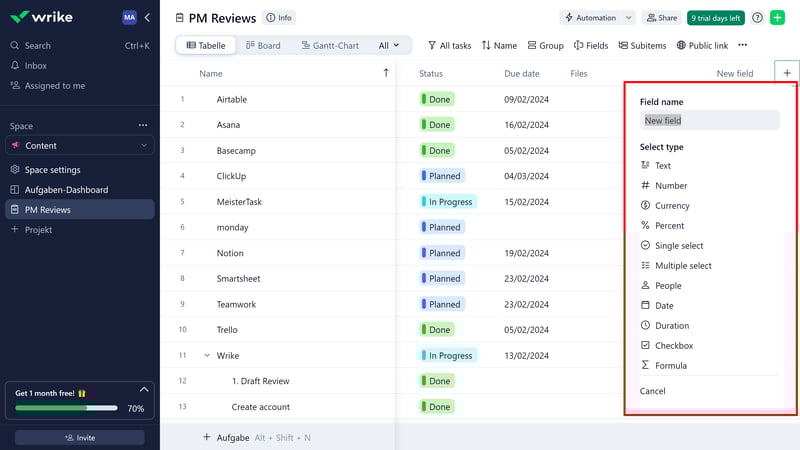Click Cancel in the field panel

point(652,391)
